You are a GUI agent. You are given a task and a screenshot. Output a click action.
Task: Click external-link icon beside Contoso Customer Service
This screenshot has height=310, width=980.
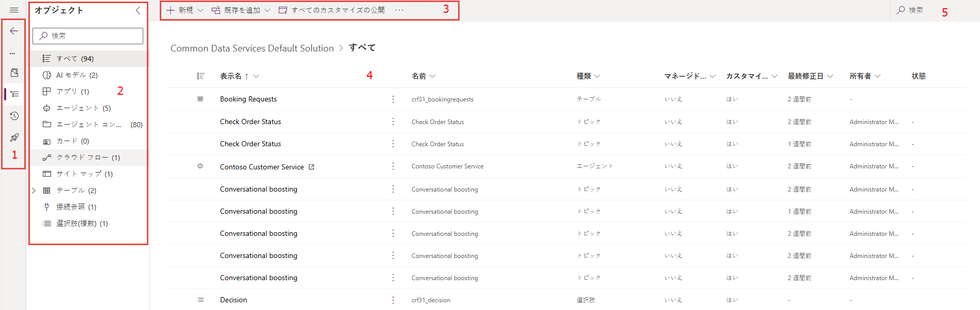point(311,167)
